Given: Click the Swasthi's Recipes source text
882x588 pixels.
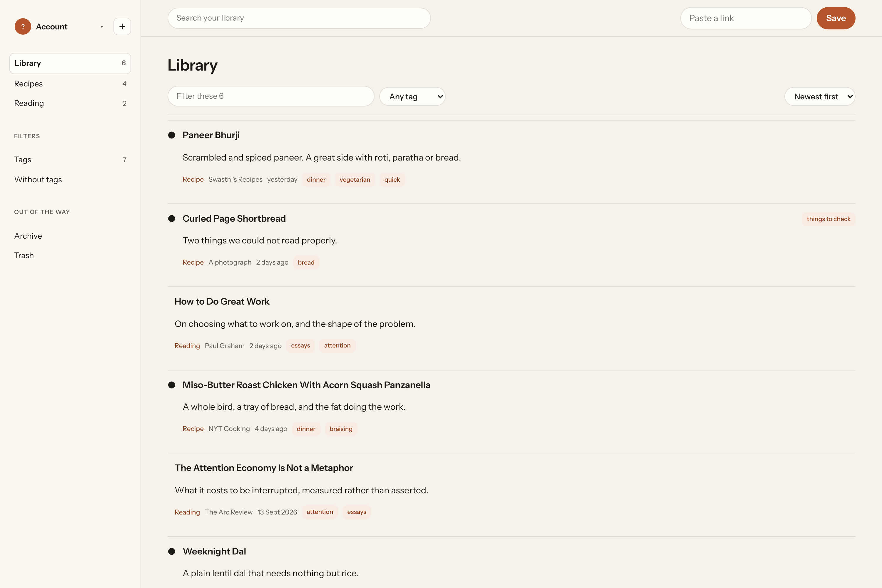Looking at the screenshot, I should (235, 180).
